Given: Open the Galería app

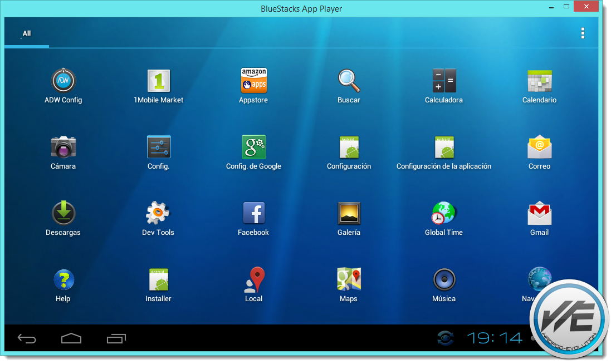Looking at the screenshot, I should click(349, 213).
